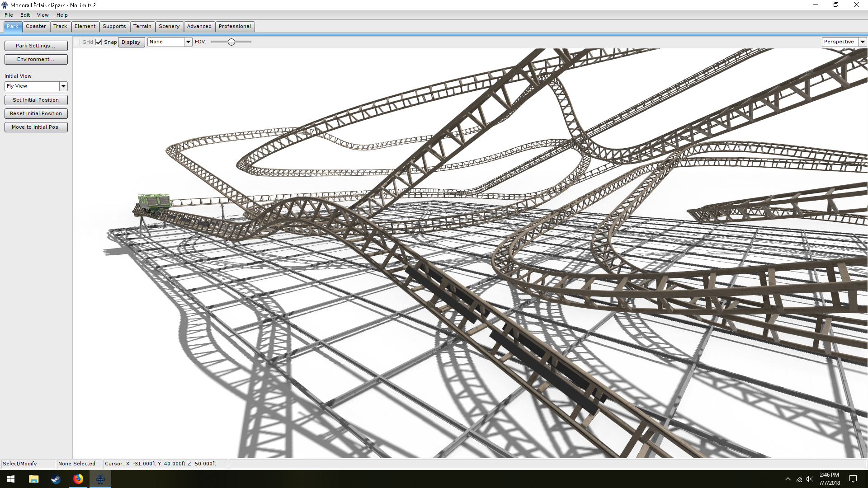Open the Perspective view dropdown
Screen dimensions: 868x488
(x=862, y=42)
